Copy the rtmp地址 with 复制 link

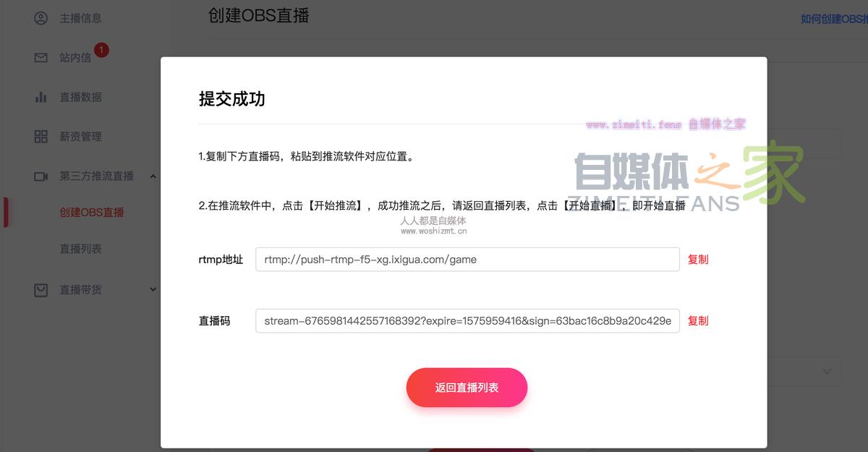698,260
